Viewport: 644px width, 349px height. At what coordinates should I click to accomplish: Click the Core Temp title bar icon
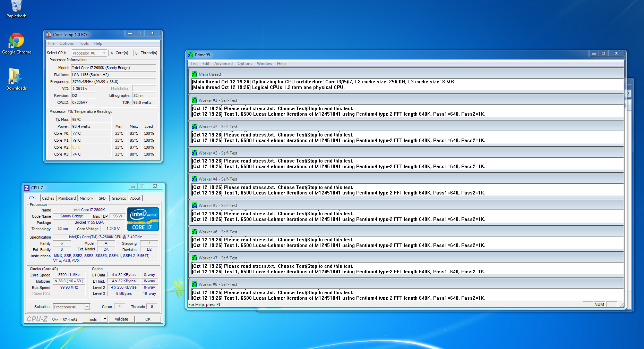49,35
